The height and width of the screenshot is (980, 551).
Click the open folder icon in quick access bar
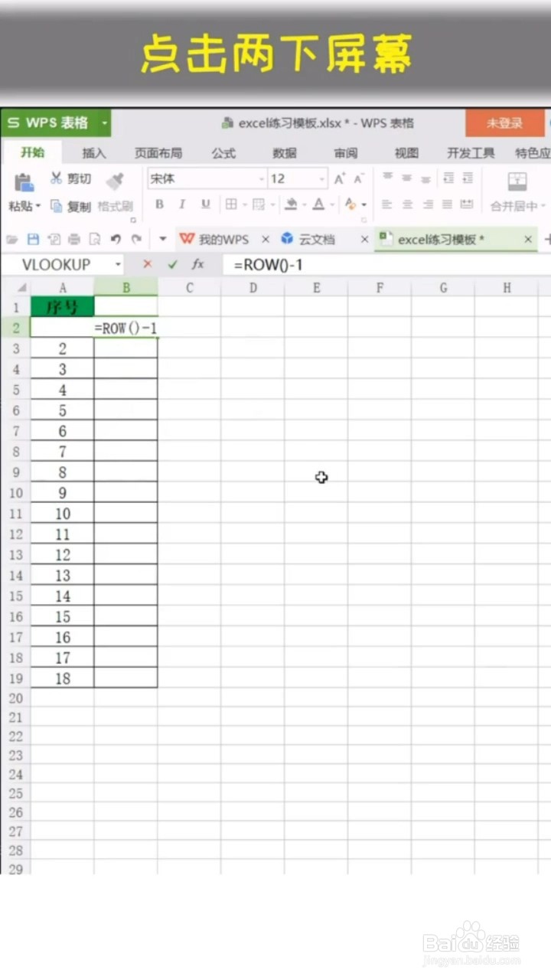coord(12,240)
